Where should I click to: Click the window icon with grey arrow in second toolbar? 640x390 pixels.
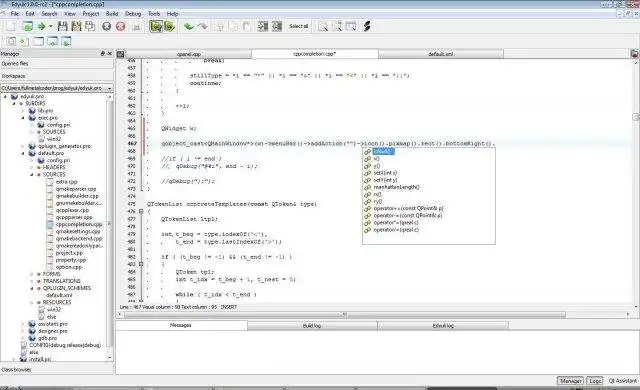click(52, 41)
